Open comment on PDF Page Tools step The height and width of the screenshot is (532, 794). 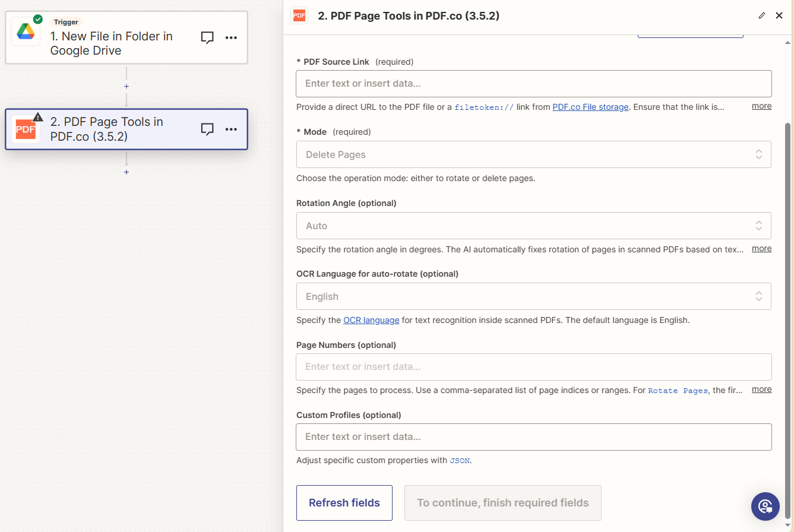207,129
